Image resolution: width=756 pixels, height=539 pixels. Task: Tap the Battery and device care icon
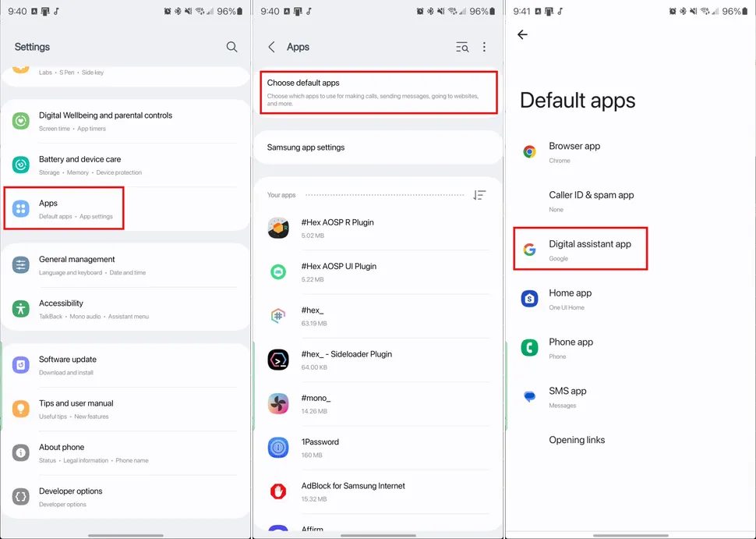click(x=21, y=165)
